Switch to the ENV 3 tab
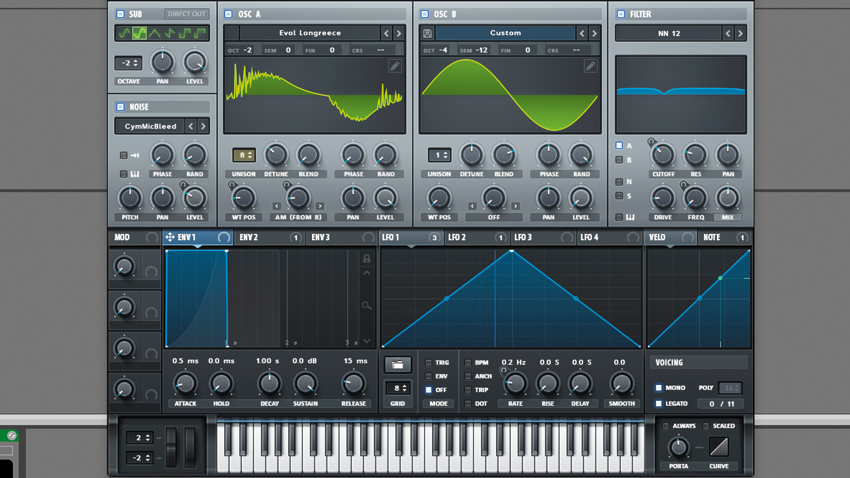Screen dimensions: 850x478 click(341, 237)
